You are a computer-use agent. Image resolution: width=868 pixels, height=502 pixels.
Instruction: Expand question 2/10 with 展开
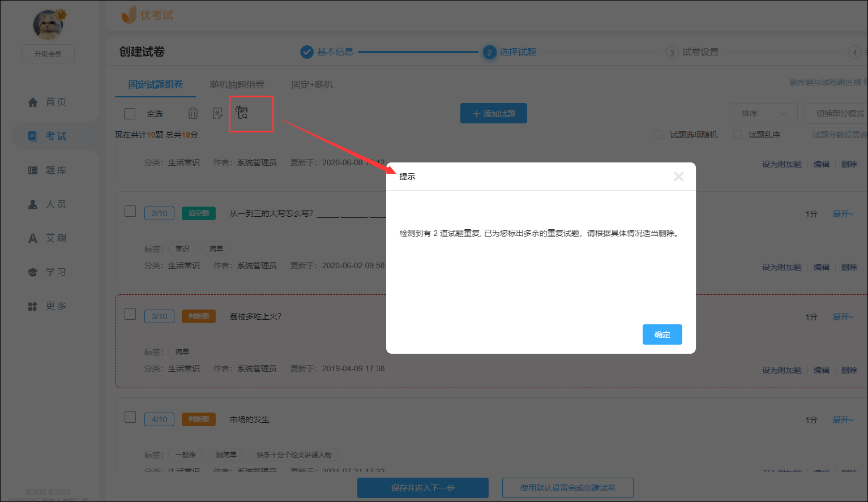click(x=843, y=214)
